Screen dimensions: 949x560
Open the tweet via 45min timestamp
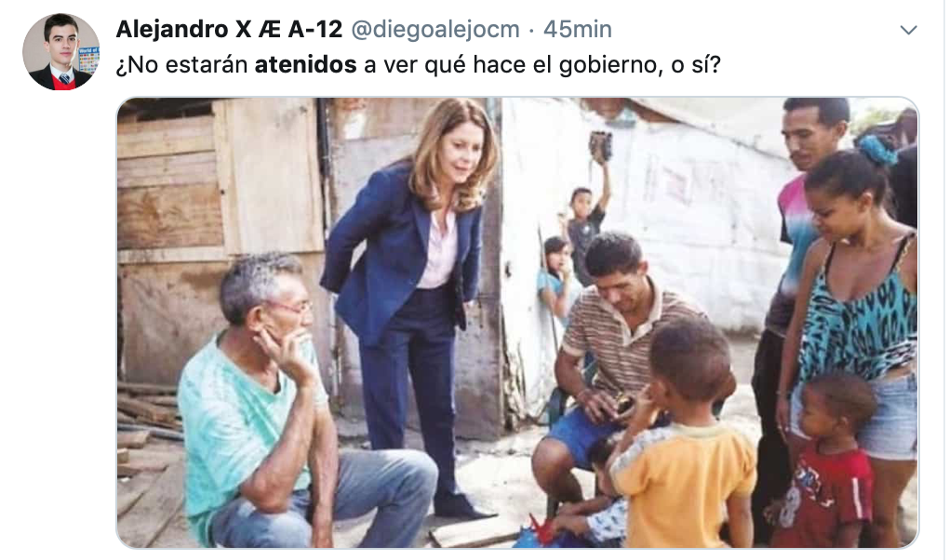coord(578,29)
